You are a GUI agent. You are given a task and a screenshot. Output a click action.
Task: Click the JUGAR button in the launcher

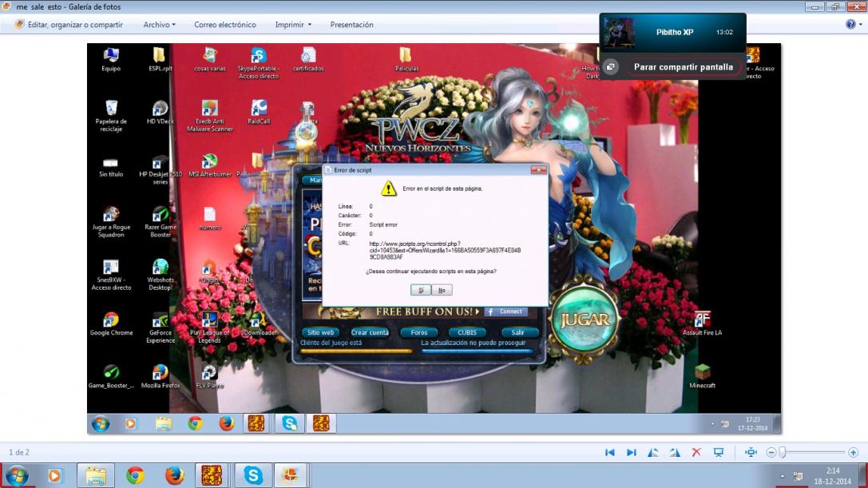(584, 319)
